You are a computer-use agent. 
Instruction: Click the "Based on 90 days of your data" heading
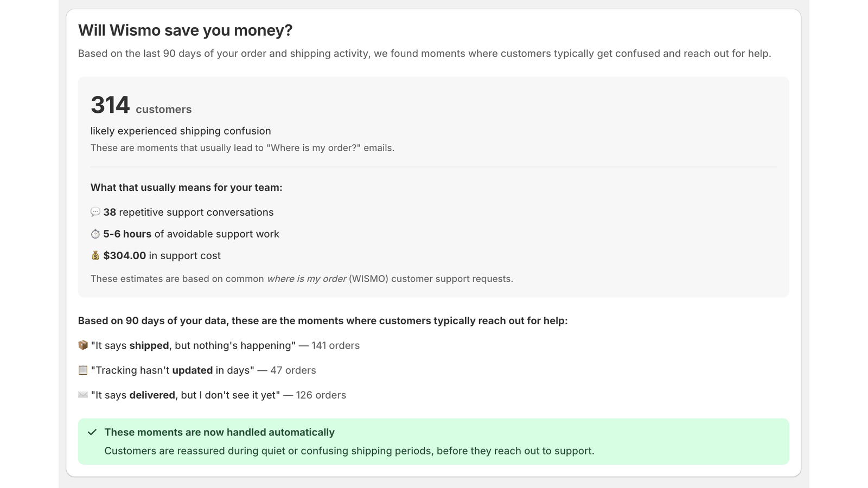[322, 320]
